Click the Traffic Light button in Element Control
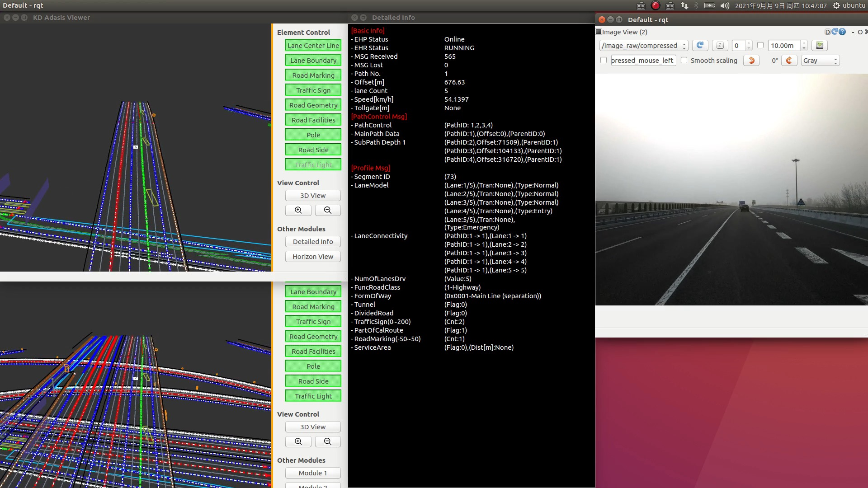The height and width of the screenshot is (488, 868). tap(313, 164)
